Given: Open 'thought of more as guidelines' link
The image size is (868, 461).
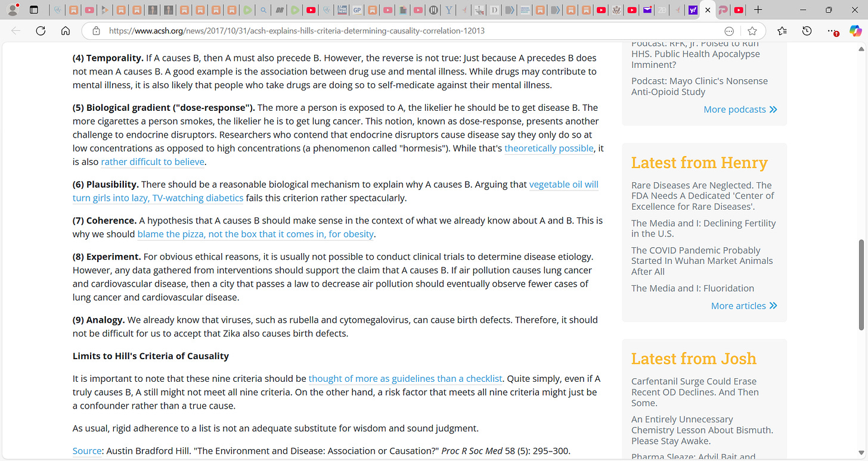Looking at the screenshot, I should pos(405,379).
